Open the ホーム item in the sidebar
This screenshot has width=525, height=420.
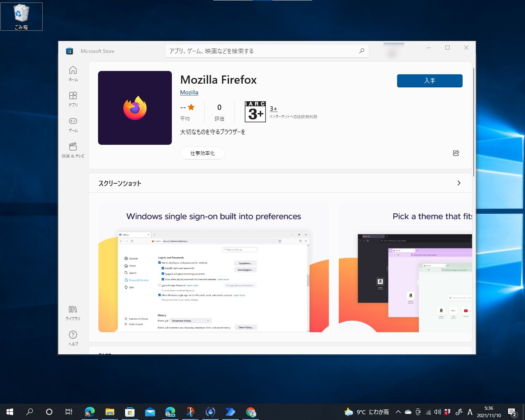point(73,73)
